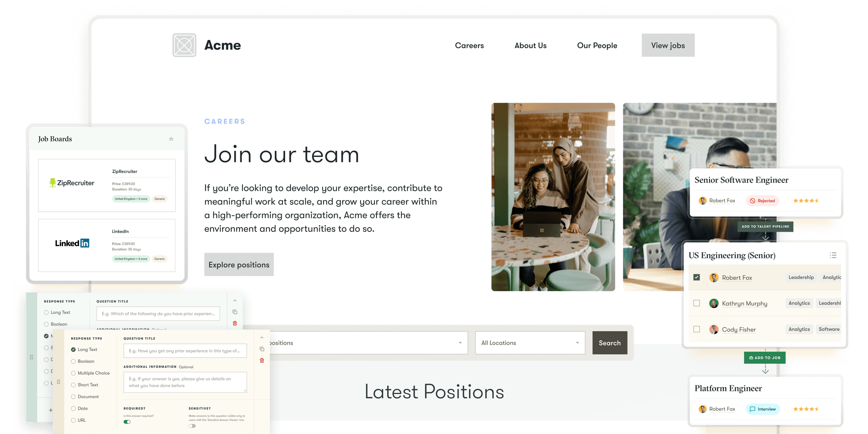This screenshot has width=868, height=434.
Task: Collapse the green question card with chevron
Action: pos(235,301)
